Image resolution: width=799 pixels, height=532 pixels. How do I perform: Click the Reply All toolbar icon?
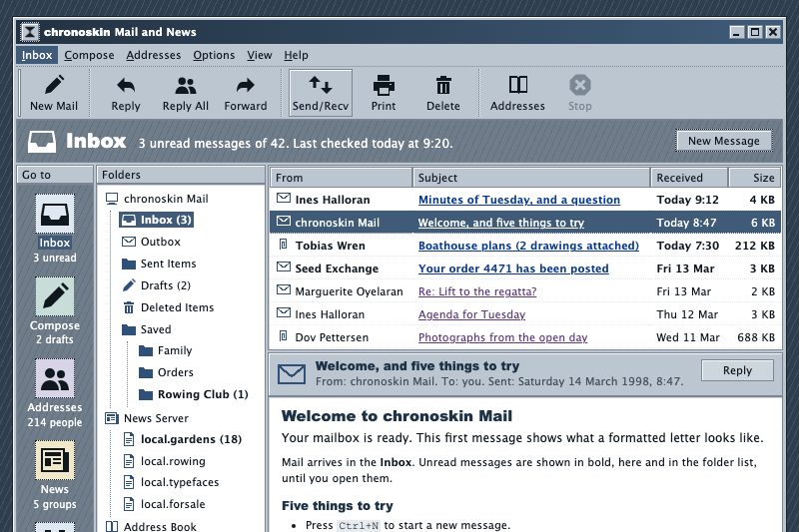click(186, 86)
